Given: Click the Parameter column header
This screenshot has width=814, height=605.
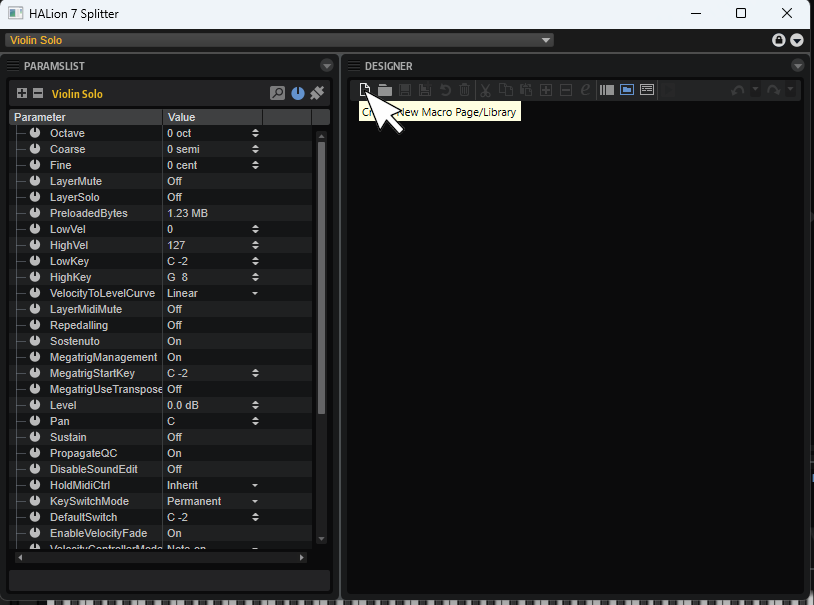Looking at the screenshot, I should coord(86,117).
